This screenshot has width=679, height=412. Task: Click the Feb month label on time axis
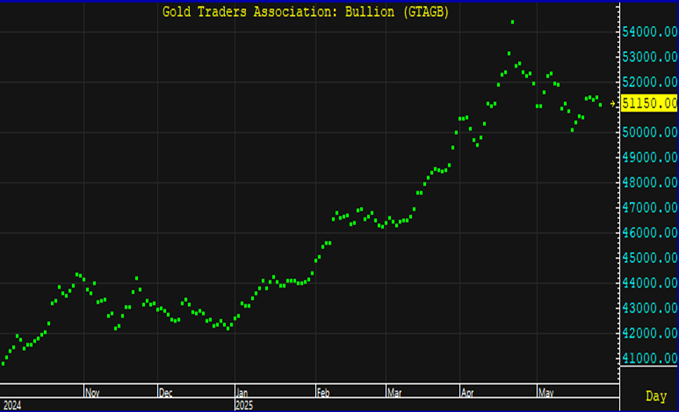click(323, 393)
